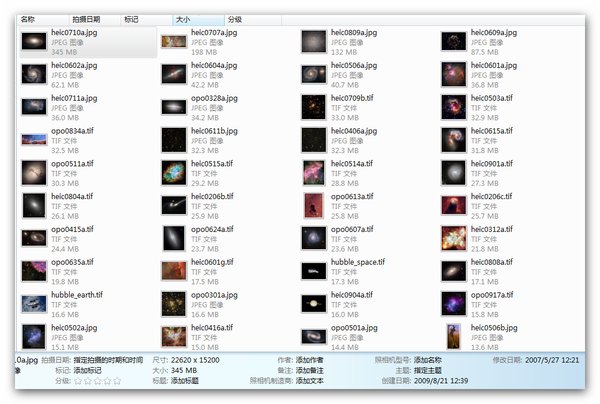Sort files by the 名称 column header
Screen dimensions: 600x404
tap(43, 19)
